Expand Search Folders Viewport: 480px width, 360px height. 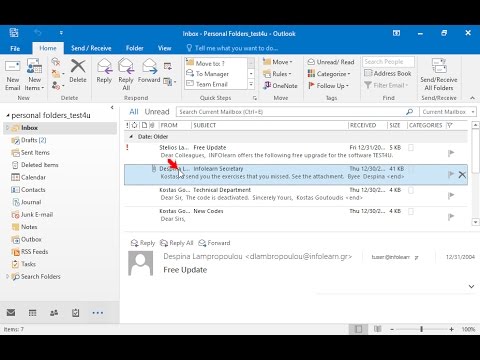[x=7, y=276]
